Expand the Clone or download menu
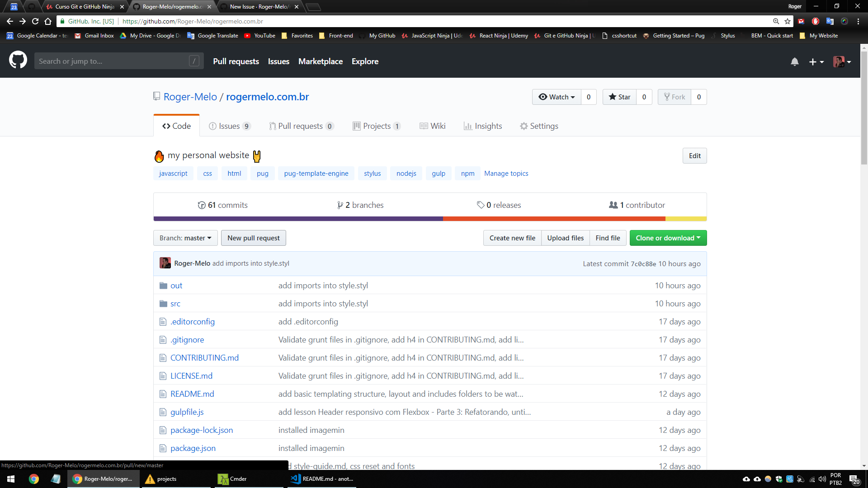 (x=668, y=238)
